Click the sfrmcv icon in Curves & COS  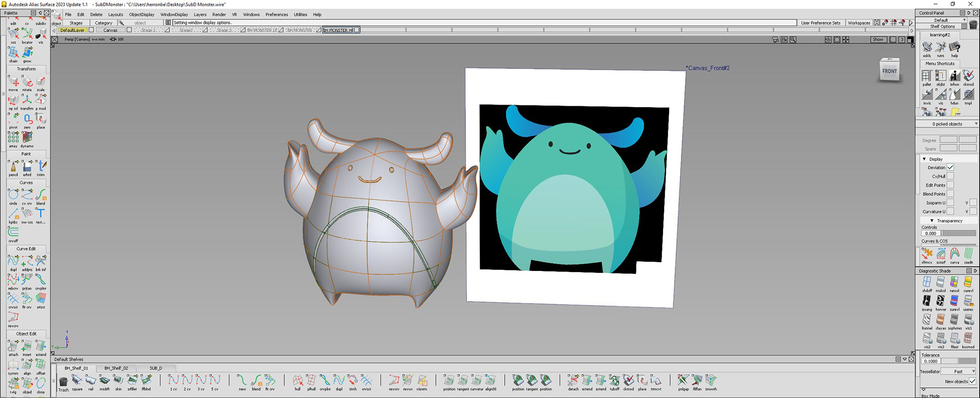point(927,256)
